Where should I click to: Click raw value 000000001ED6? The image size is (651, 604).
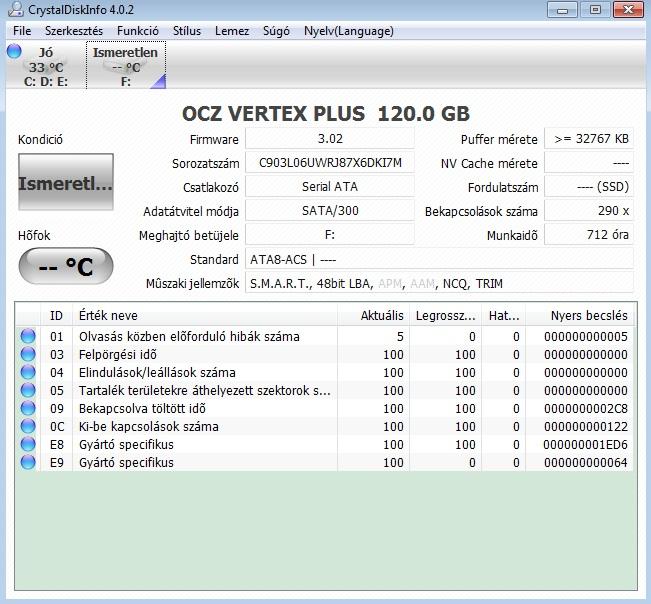click(x=586, y=445)
